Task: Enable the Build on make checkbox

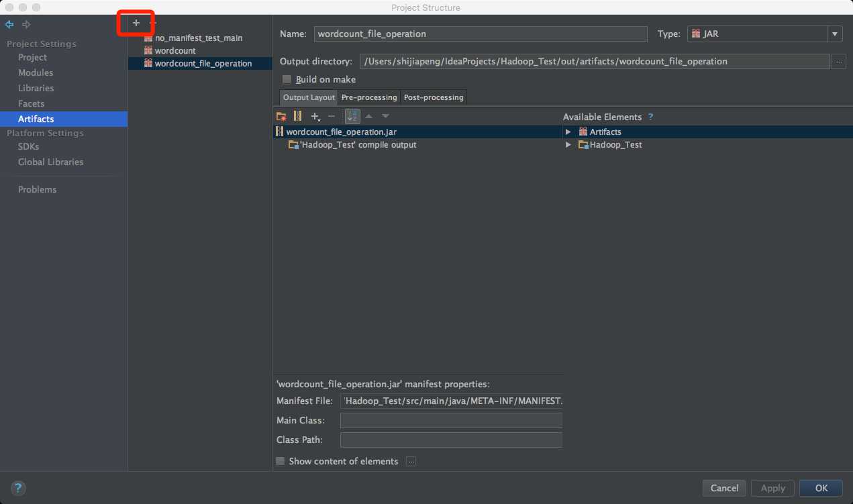Action: click(287, 79)
